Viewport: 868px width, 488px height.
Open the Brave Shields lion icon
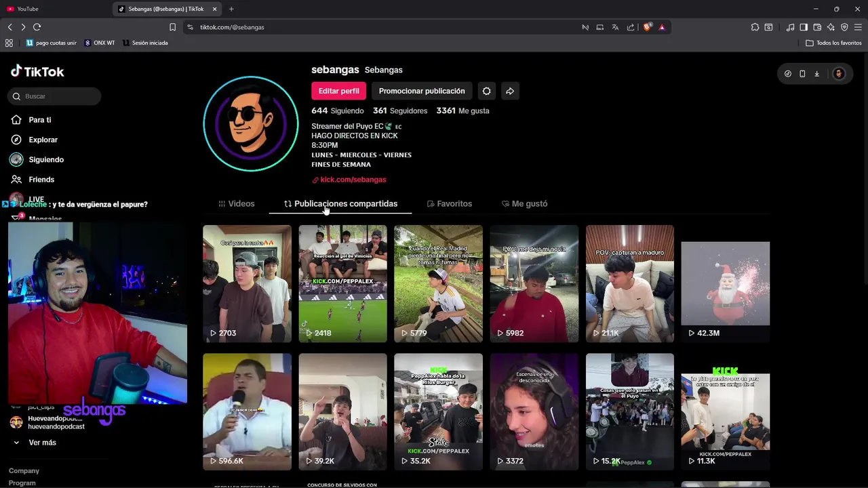[648, 27]
